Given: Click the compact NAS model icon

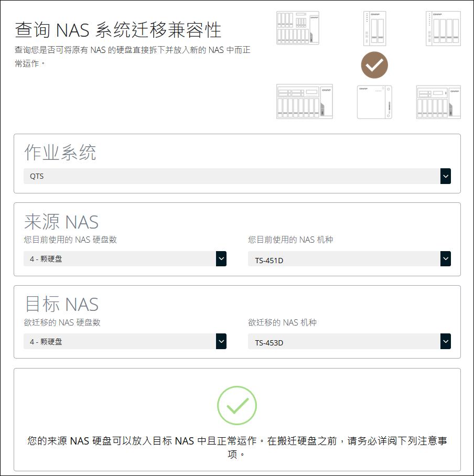Looking at the screenshot, I should (x=374, y=101).
